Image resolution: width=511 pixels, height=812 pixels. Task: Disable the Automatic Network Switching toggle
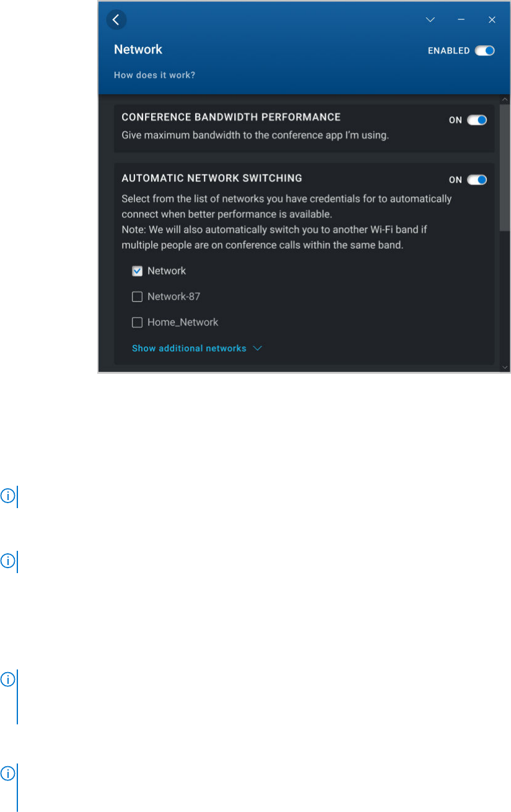477,180
